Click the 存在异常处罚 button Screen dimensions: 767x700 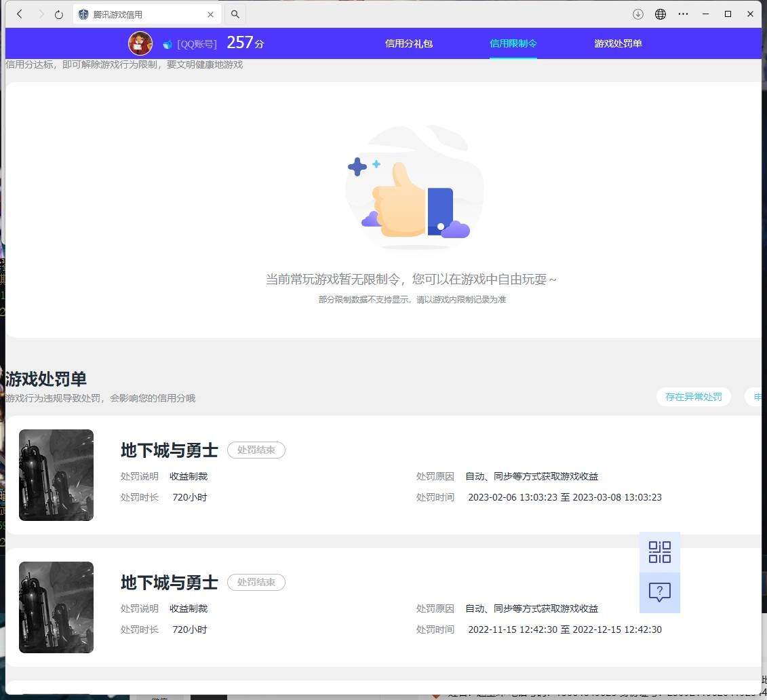coord(694,397)
